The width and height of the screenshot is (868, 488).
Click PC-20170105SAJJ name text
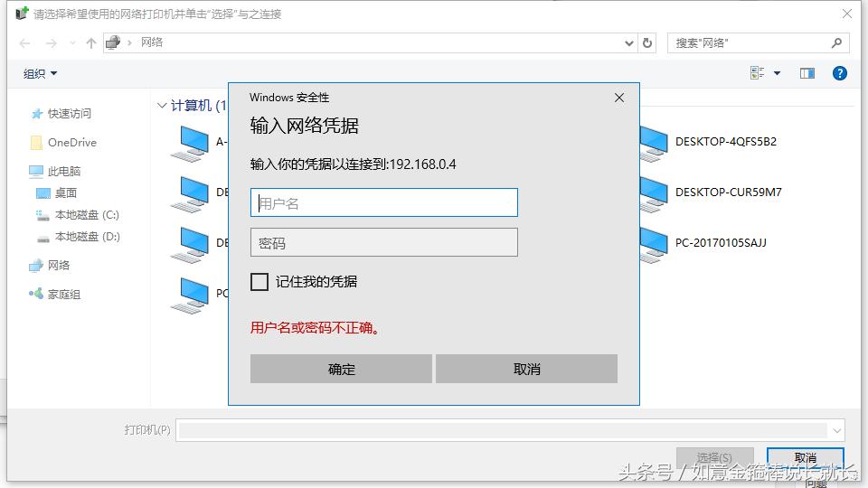click(x=721, y=242)
